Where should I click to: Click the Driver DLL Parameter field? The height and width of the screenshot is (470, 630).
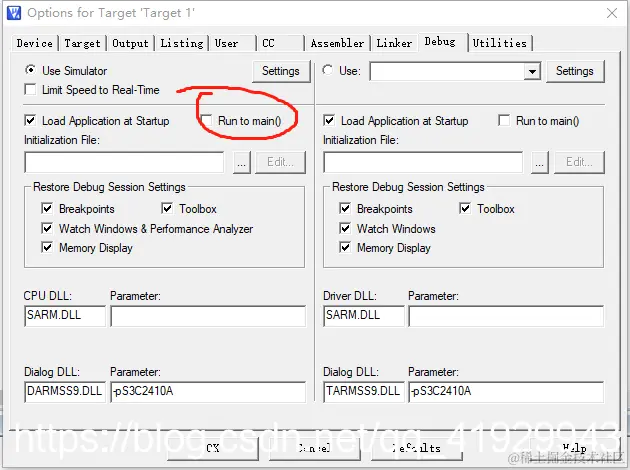point(506,316)
